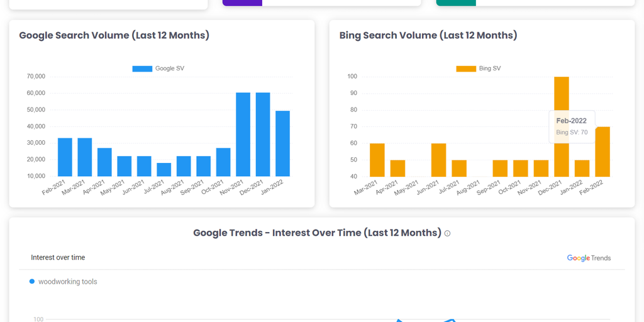The image size is (644, 322).
Task: Click the orange Bing SV legend swatch
Action: pos(466,69)
